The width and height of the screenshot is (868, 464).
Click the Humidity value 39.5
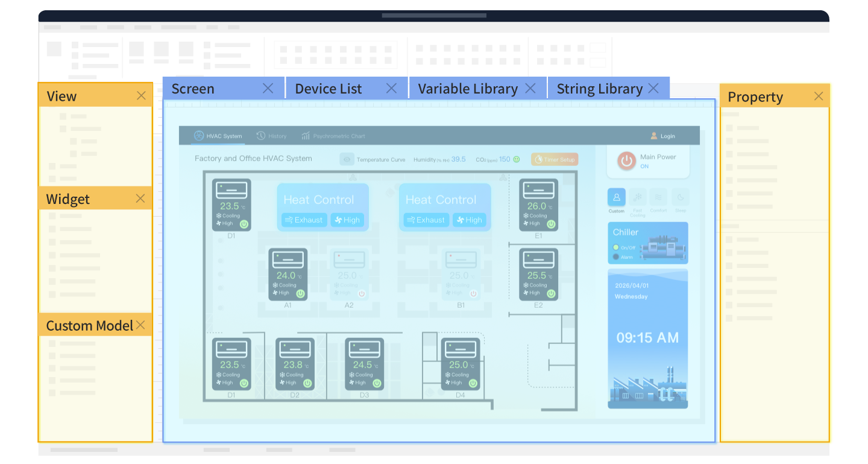459,159
